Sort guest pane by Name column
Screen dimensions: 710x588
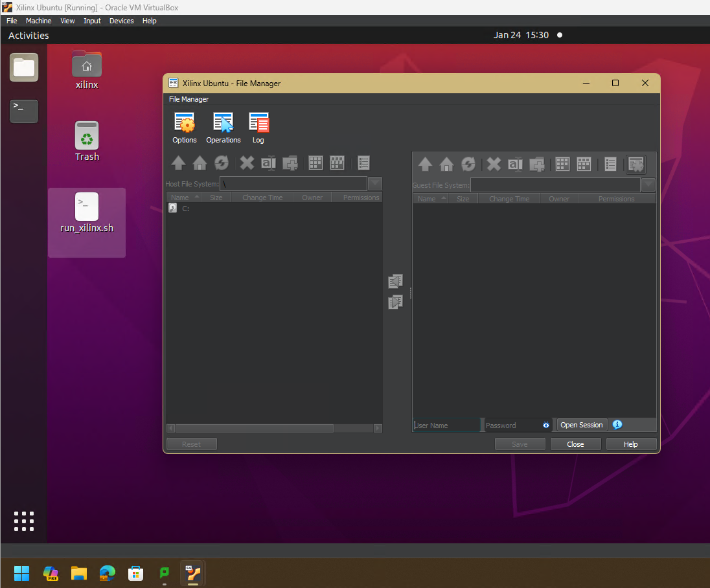pos(431,199)
